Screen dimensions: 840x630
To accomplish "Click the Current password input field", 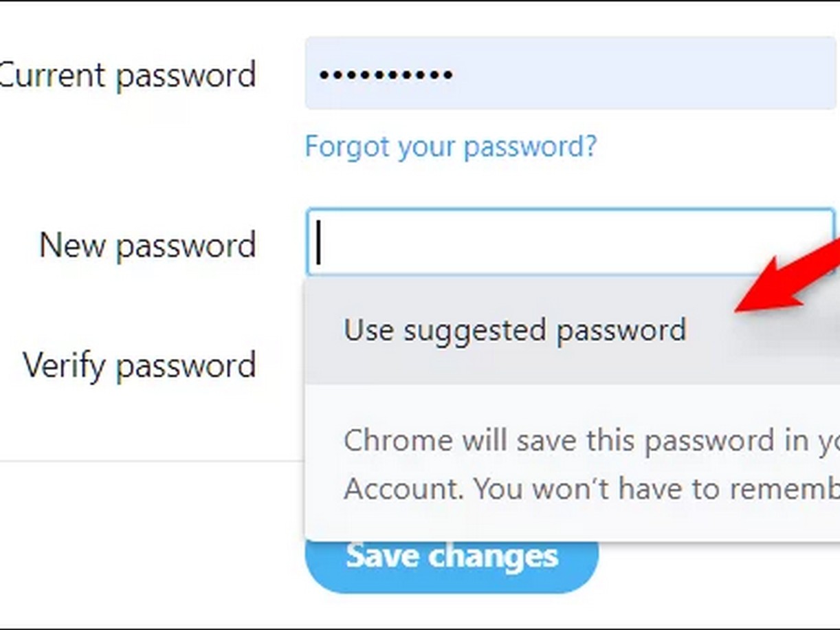I will click(x=569, y=74).
